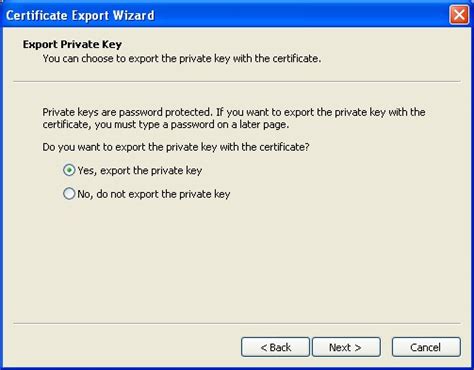Click the 'Certificate Export Wizard' title bar text
The width and height of the screenshot is (474, 370).
[x=80, y=15]
